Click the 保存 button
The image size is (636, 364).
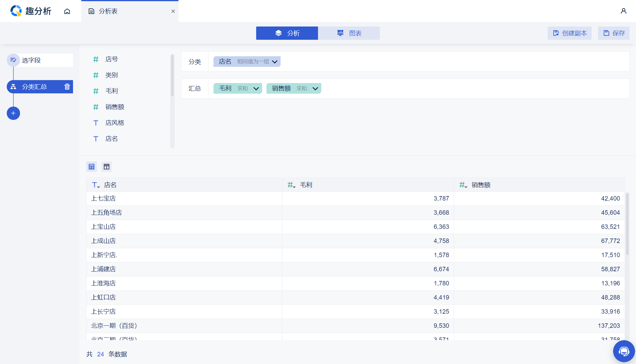[614, 33]
